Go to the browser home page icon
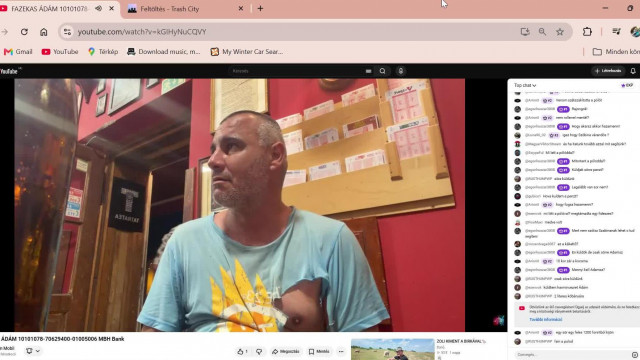The width and height of the screenshot is (640, 360). (x=44, y=32)
